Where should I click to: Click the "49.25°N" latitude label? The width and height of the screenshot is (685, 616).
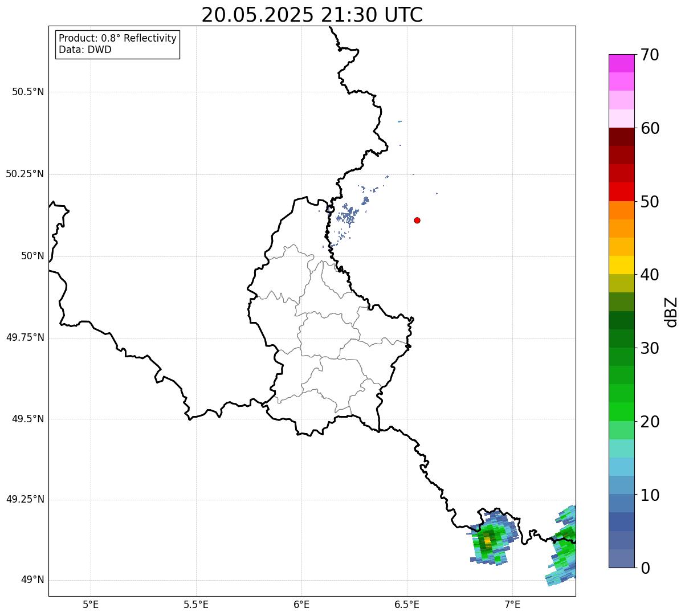(x=25, y=499)
